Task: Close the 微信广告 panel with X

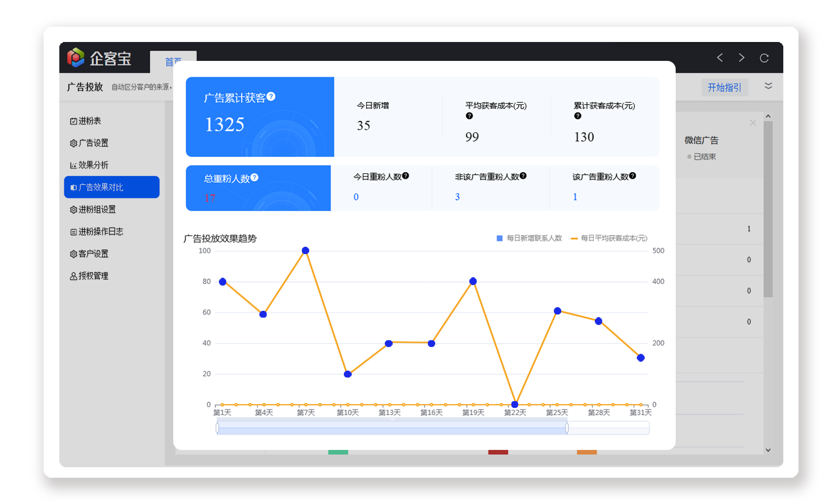Action: coord(753,123)
